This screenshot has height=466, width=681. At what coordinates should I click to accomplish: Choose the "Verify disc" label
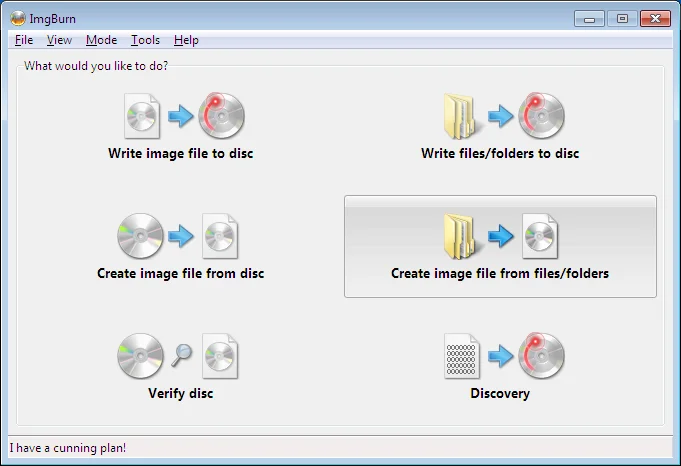click(x=181, y=393)
